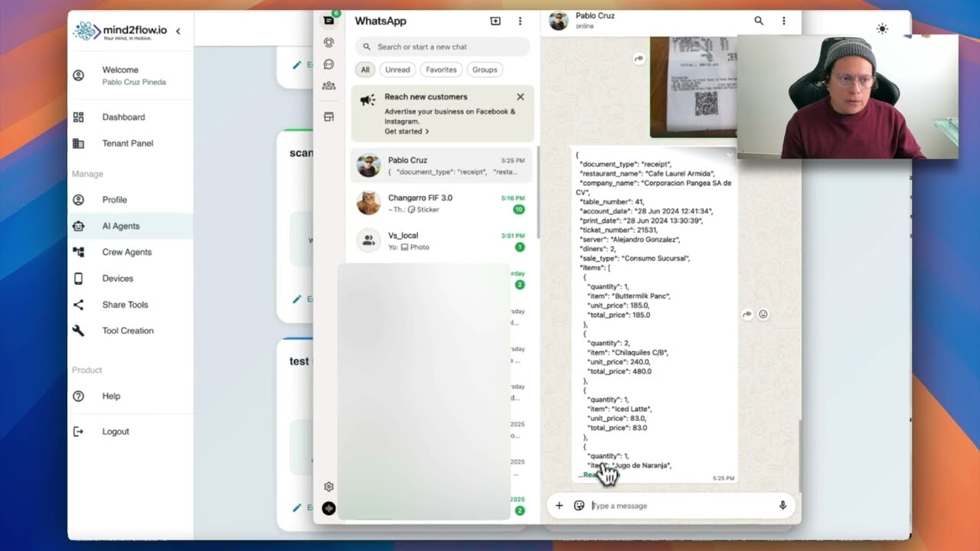Open the receipt photo thumbnail

click(x=694, y=86)
